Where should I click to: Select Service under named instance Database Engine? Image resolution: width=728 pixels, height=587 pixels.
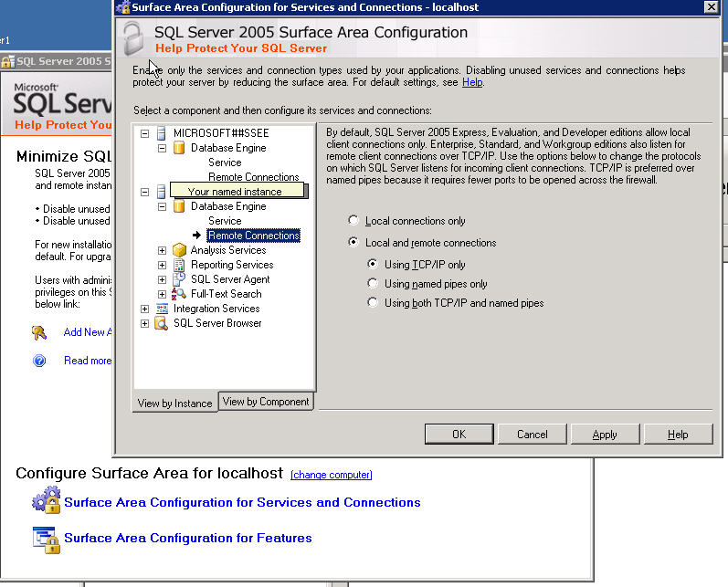click(x=225, y=221)
